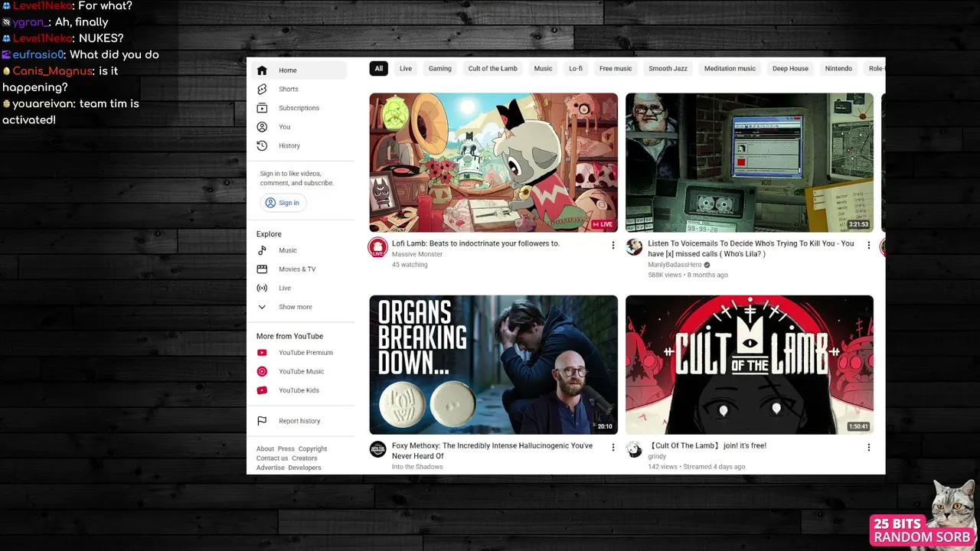Choose the Meditation music chip
The width and height of the screenshot is (980, 551).
pos(730,69)
